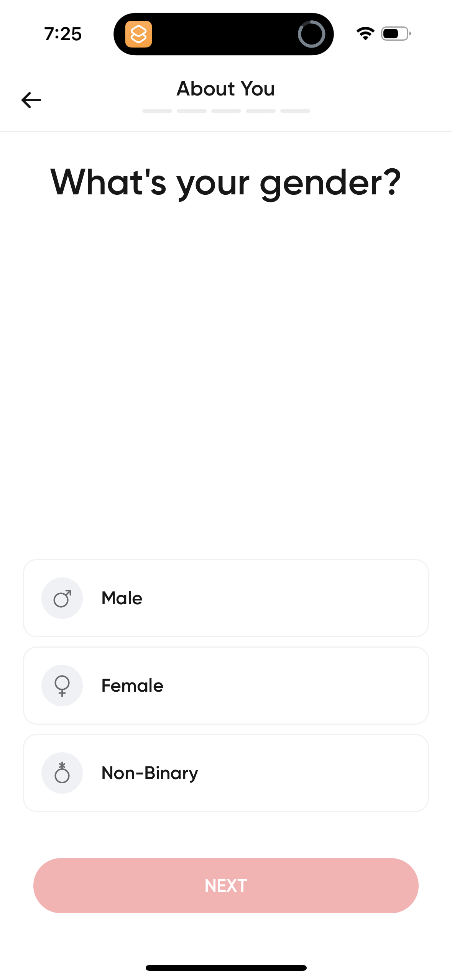Select the Female option
The image size is (452, 980).
pos(226,686)
